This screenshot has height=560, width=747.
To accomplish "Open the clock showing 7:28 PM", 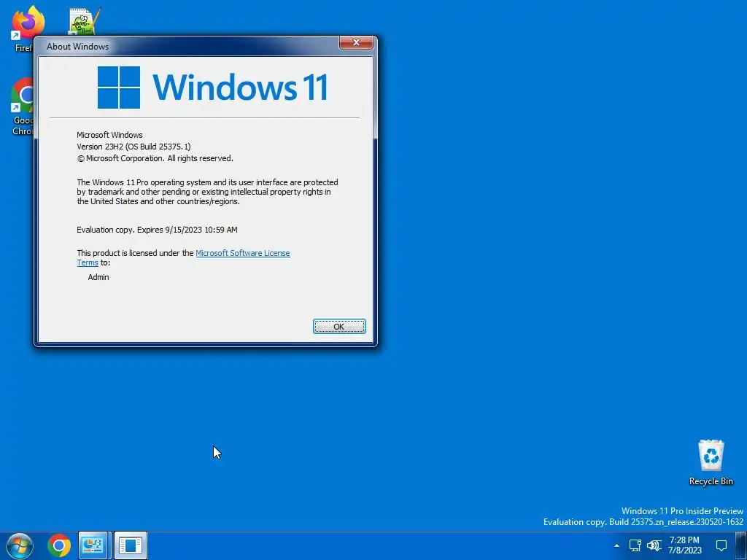I will (684, 545).
